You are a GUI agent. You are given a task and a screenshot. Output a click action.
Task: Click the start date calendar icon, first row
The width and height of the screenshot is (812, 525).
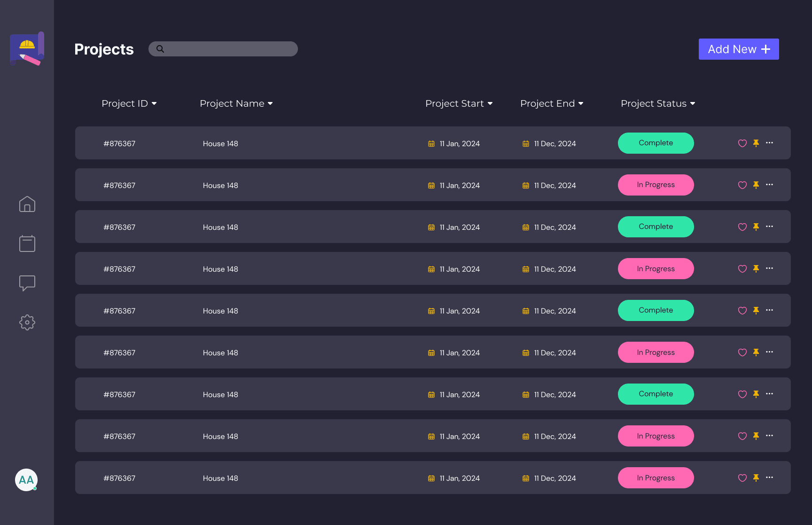[x=431, y=144]
